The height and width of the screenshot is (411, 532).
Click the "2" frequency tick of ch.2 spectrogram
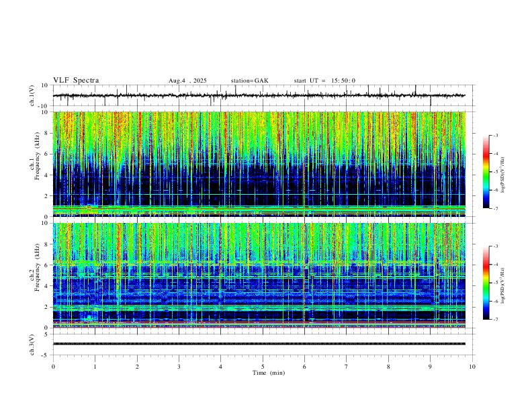46,307
